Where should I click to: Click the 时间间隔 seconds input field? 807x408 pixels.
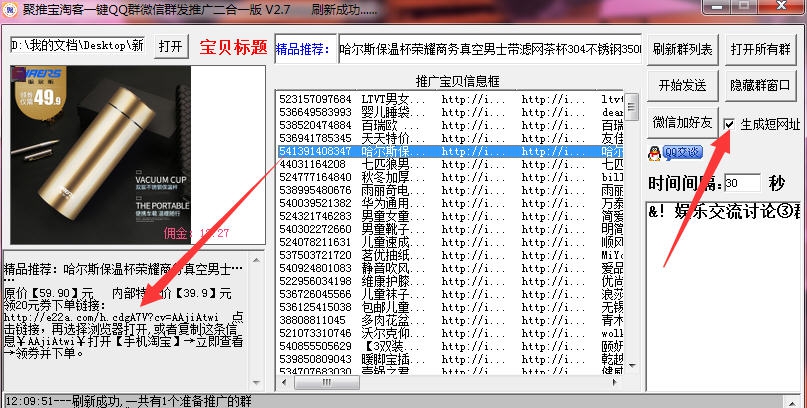(x=742, y=183)
